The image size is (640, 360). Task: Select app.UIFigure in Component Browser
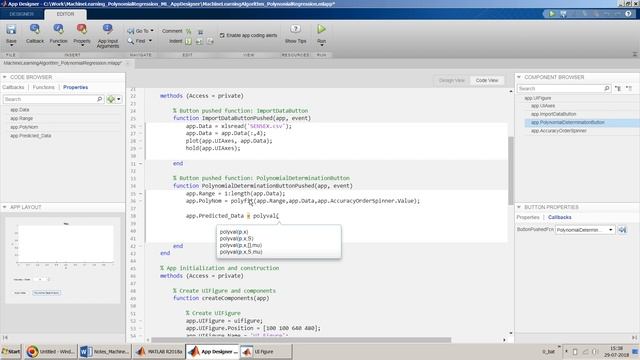[x=538, y=98]
